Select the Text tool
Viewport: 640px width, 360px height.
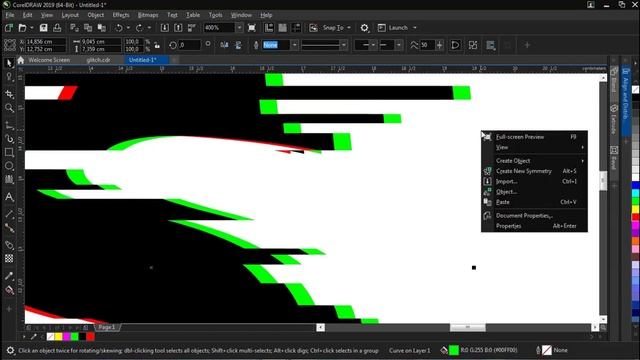(9, 197)
